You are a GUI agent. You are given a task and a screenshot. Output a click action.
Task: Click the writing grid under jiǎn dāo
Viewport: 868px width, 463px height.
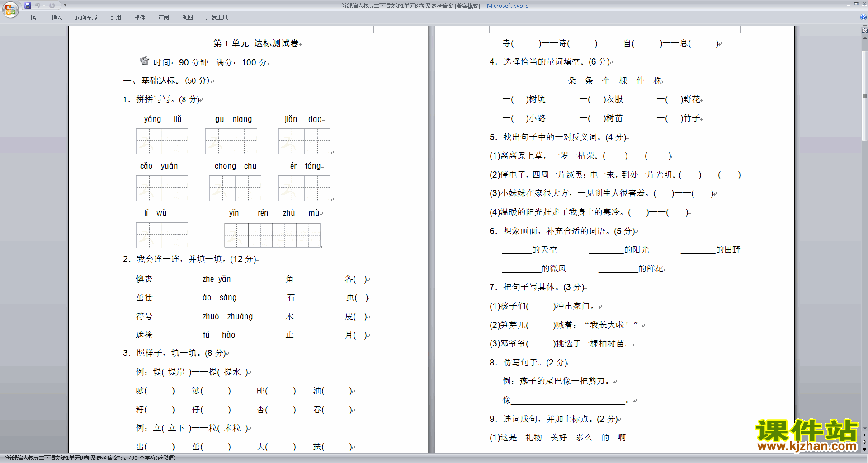[304, 141]
